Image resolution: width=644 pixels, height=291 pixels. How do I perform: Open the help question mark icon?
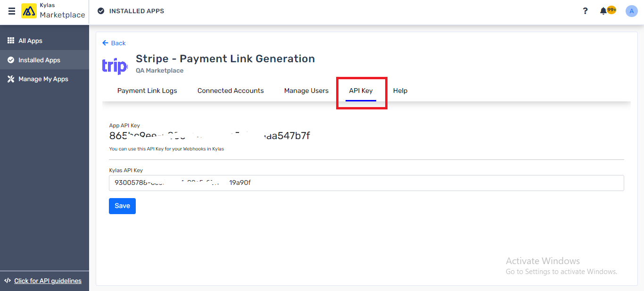pyautogui.click(x=585, y=10)
